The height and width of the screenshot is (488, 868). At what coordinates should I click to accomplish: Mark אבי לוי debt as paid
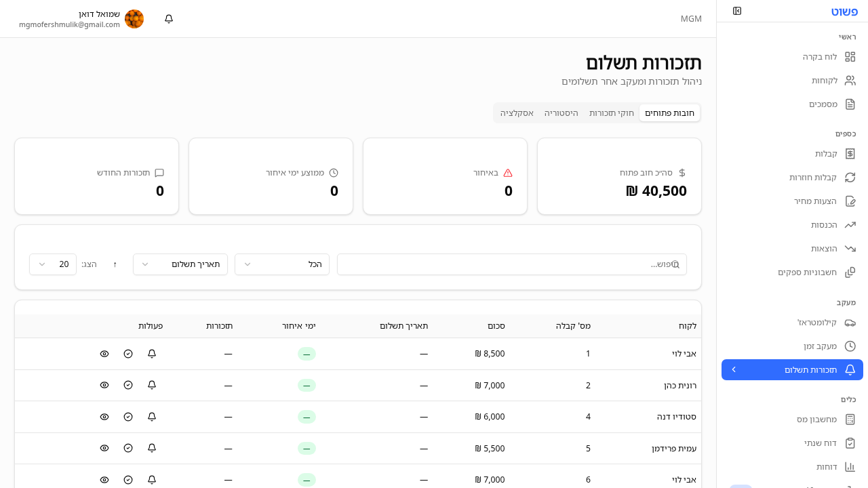(128, 353)
